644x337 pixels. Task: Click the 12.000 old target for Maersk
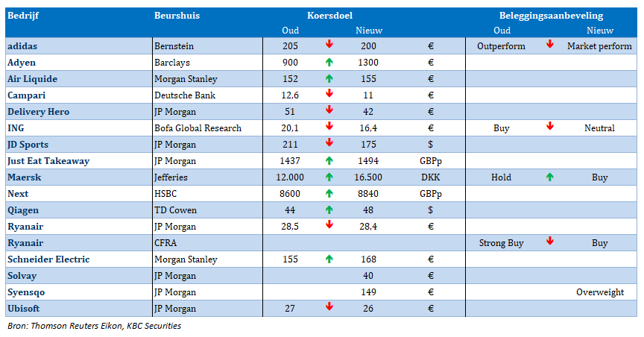tap(290, 177)
